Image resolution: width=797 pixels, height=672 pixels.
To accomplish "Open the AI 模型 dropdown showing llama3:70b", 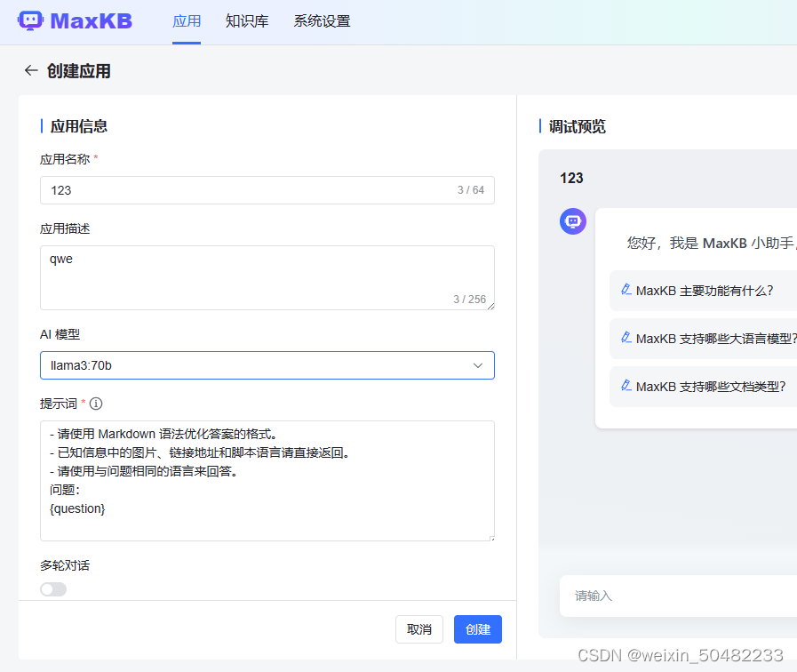I will [267, 365].
